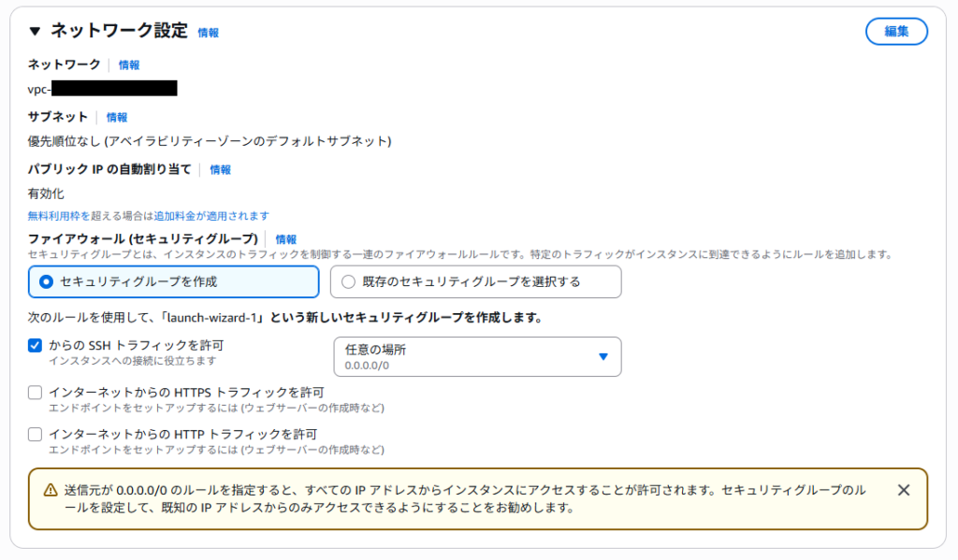The image size is (958, 560).
Task: Click 情報 beside パブリック IP の自動割り当て
Action: pyautogui.click(x=220, y=170)
